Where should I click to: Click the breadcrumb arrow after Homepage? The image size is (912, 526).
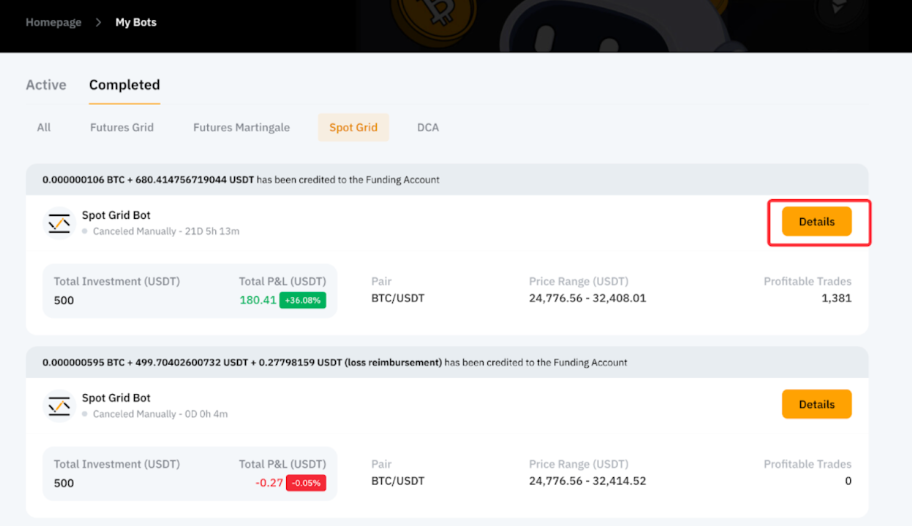[99, 22]
